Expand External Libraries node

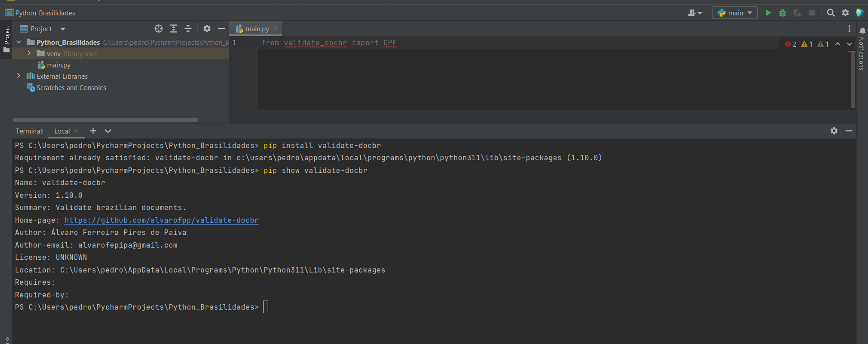(19, 76)
